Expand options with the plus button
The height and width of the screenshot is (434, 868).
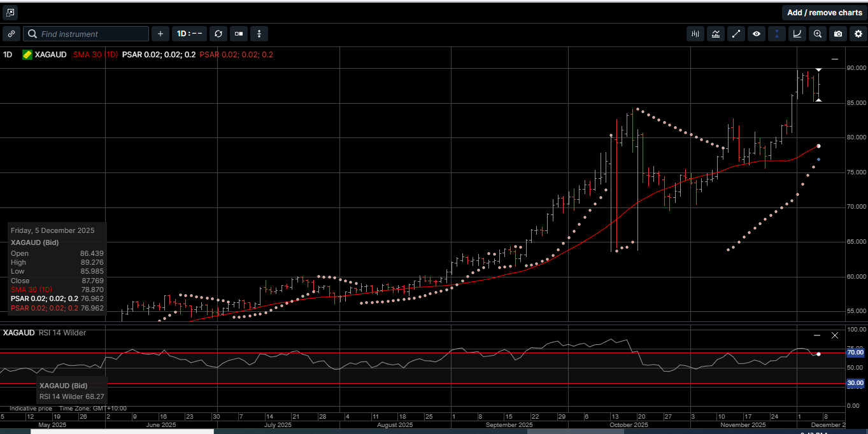pyautogui.click(x=160, y=34)
